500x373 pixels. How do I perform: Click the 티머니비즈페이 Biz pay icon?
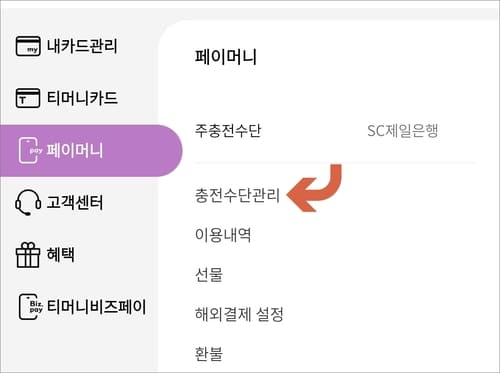point(31,307)
